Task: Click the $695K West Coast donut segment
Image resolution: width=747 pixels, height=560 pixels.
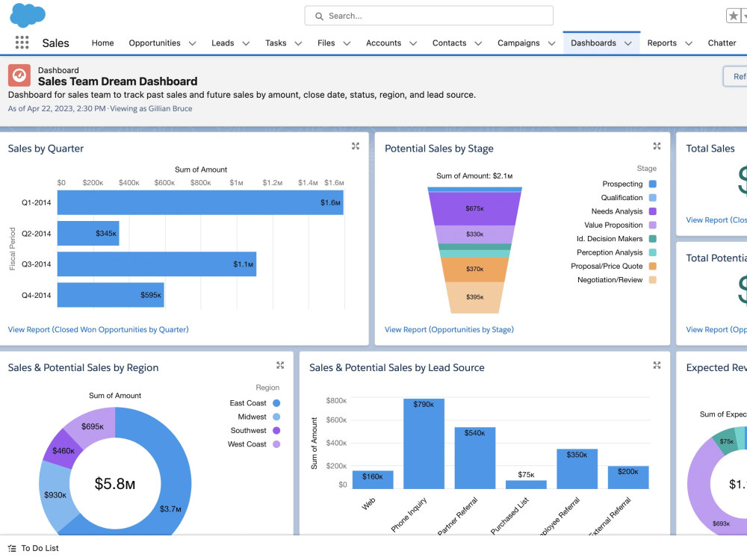Action: (93, 426)
